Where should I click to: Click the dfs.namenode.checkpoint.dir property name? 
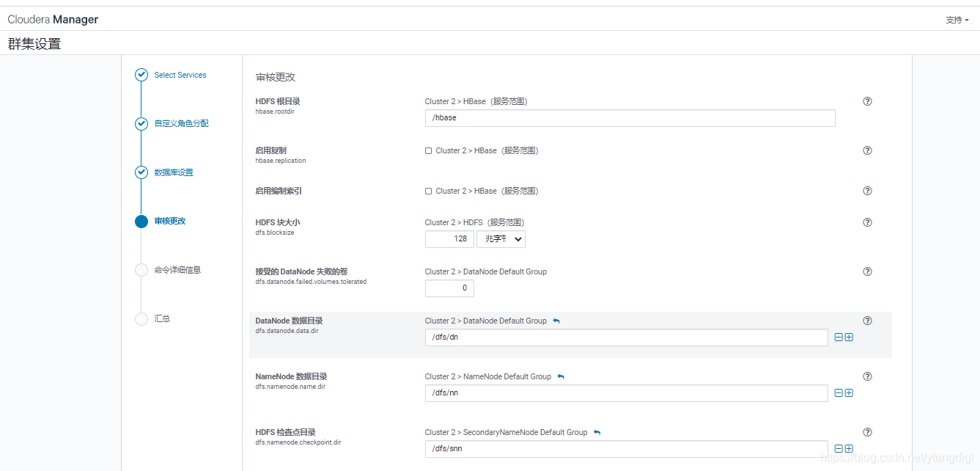[298, 442]
